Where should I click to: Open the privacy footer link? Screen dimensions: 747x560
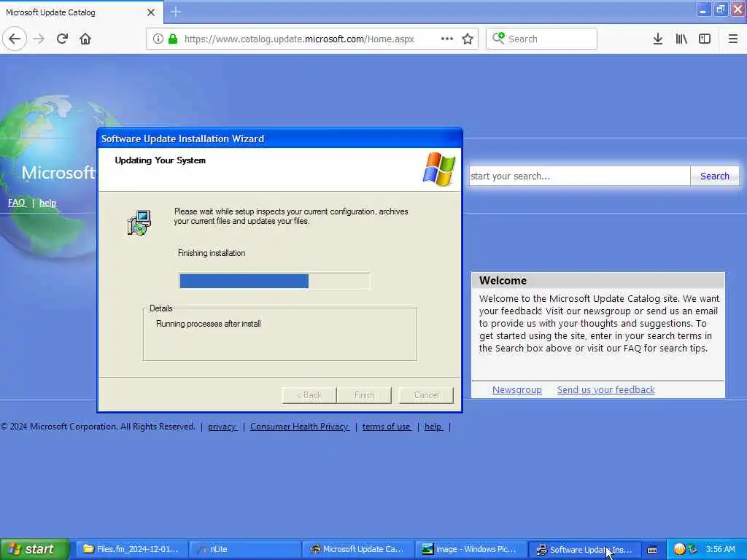pyautogui.click(x=222, y=427)
